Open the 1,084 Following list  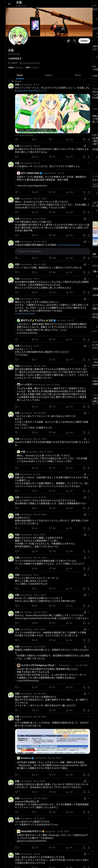tap(16, 68)
